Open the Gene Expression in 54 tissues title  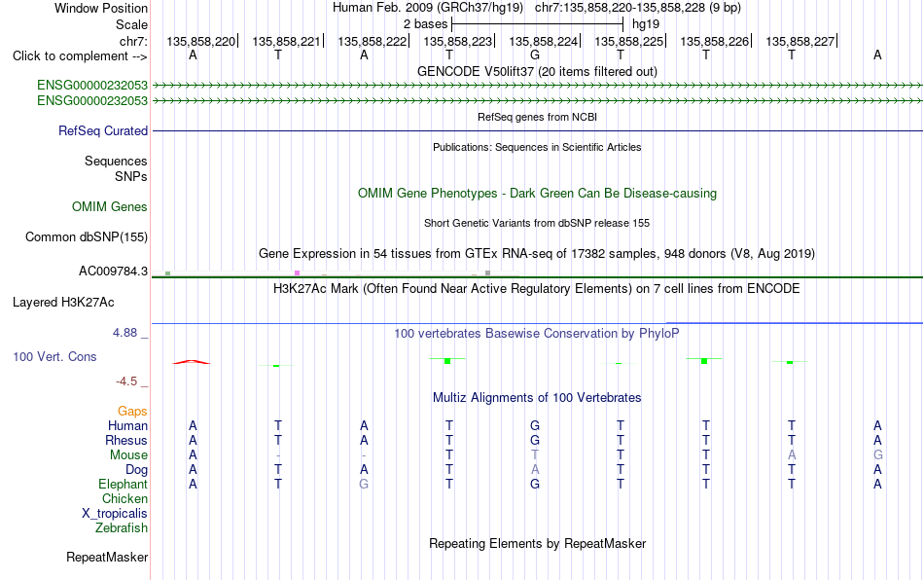[537, 253]
